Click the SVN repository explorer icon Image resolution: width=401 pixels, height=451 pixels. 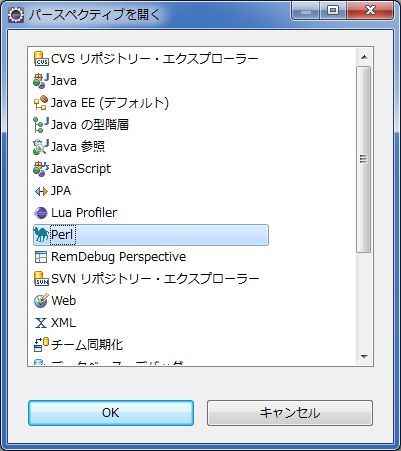click(41, 279)
